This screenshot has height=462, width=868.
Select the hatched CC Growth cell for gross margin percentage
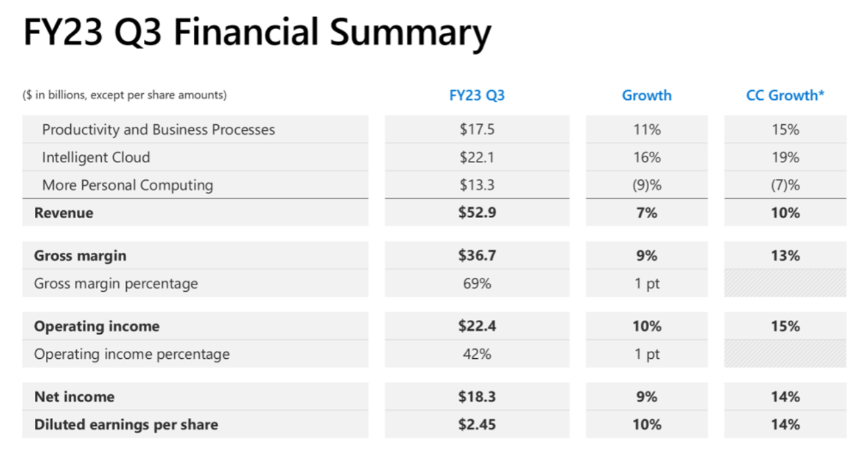pyautogui.click(x=785, y=284)
